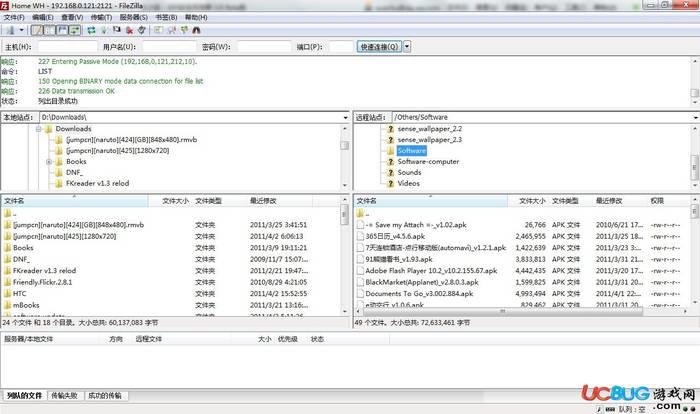This screenshot has height=414, width=700.
Task: Toggle message log display
Action: click(x=37, y=30)
